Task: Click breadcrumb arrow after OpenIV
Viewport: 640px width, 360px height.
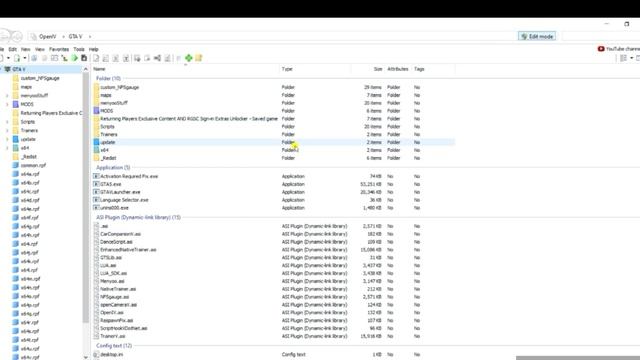Action: pyautogui.click(x=63, y=37)
